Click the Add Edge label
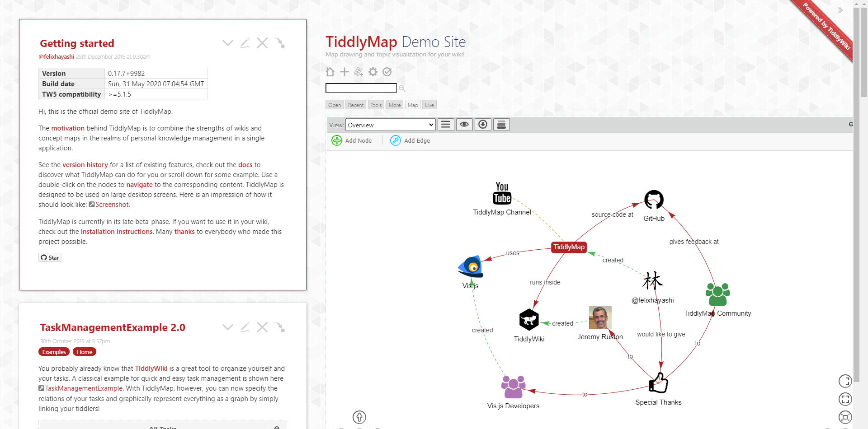Screen dimensions: 868x429 (x=417, y=141)
